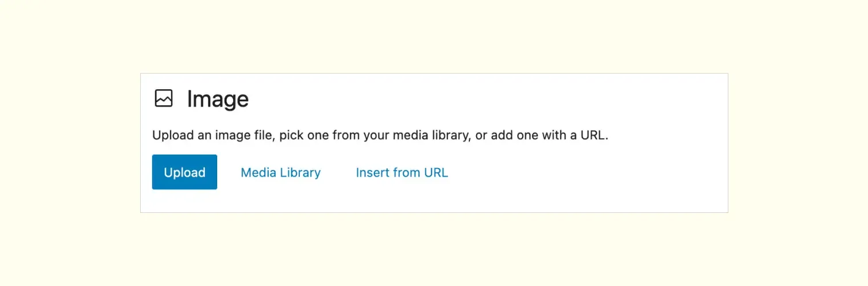Image resolution: width=868 pixels, height=286 pixels.
Task: Click white space beneath the Upload button
Action: [x=184, y=201]
